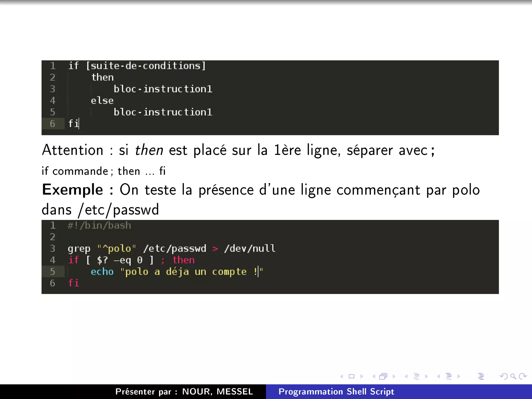Click the previous-subsection arrow left of the subsection icon
The width and height of the screenshot is (532, 399).
click(x=406, y=376)
